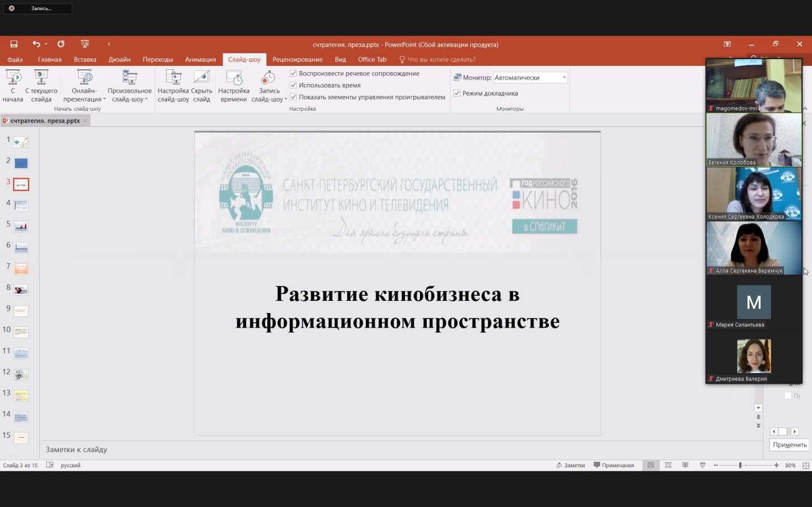The height and width of the screenshot is (507, 812).
Task: Switch to Normal view icon
Action: 651,465
